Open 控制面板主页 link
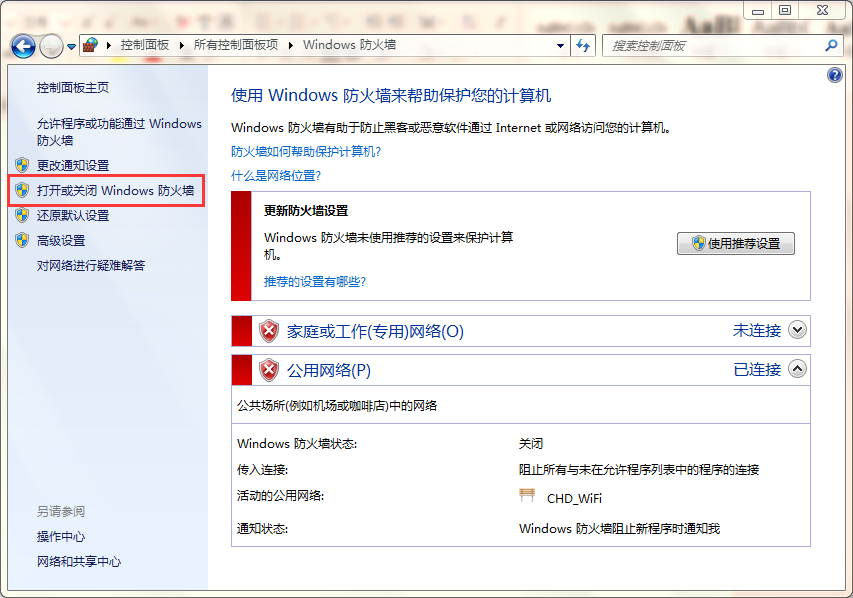Viewport: 853px width, 598px height. pos(73,88)
